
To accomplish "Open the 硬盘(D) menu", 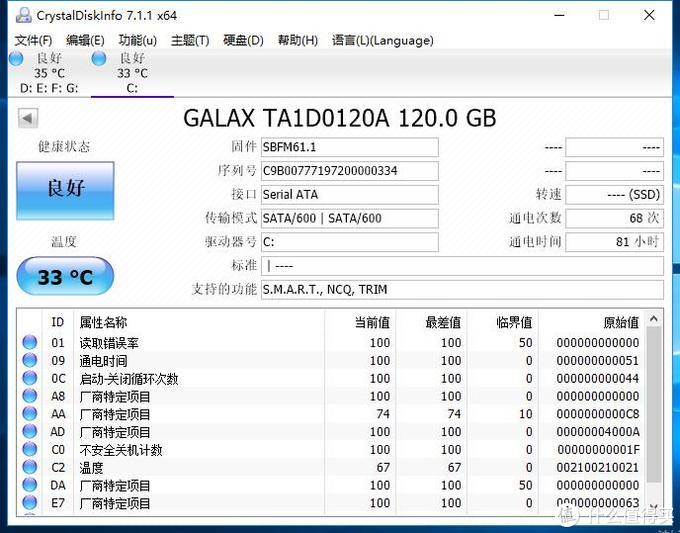I will (243, 41).
